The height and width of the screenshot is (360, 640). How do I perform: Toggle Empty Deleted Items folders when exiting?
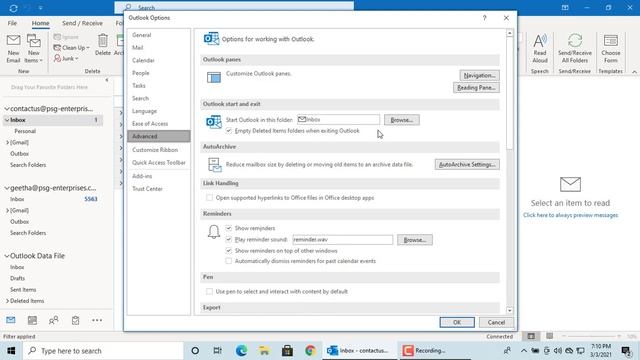229,131
